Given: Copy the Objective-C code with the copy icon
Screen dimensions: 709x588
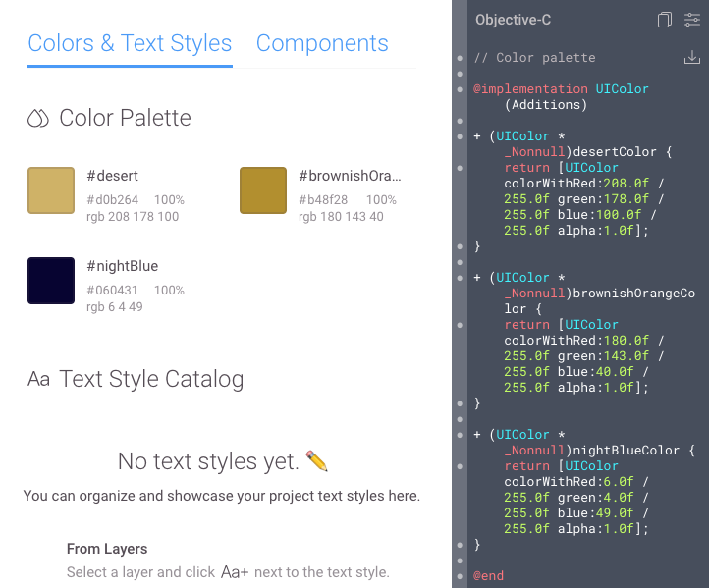Looking at the screenshot, I should tap(665, 20).
